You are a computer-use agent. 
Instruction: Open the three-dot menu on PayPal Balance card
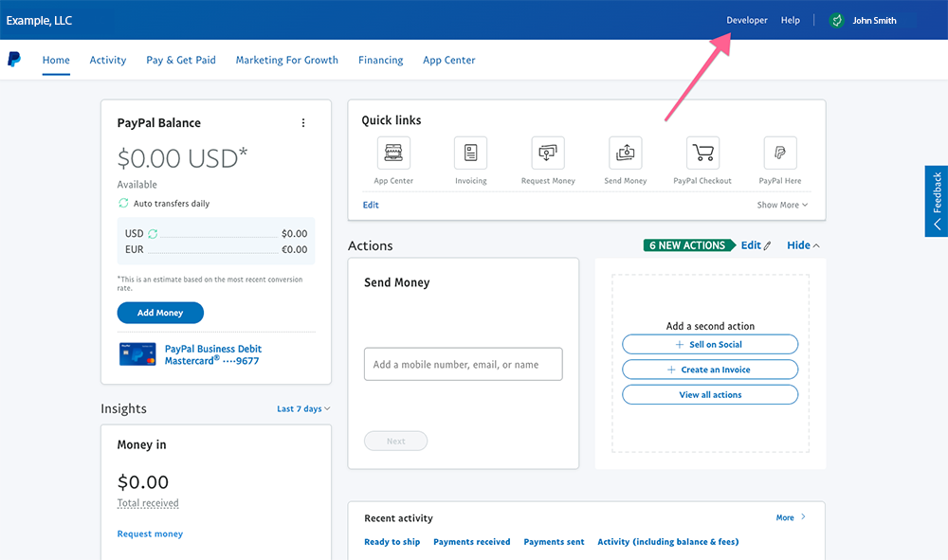(303, 122)
